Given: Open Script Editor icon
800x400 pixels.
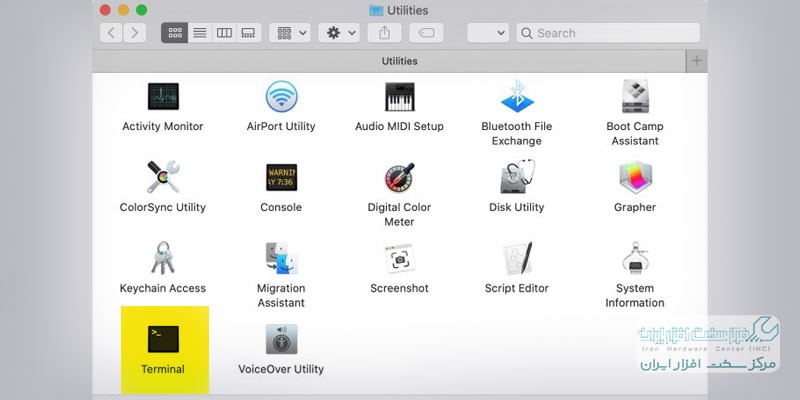Looking at the screenshot, I should 517,258.
